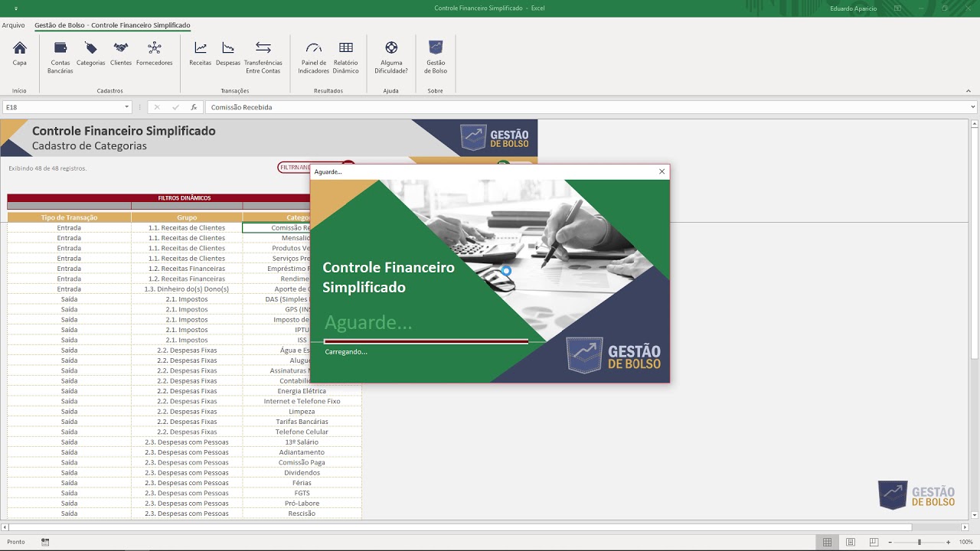Click the formula bar confirm checkmark

click(x=175, y=107)
